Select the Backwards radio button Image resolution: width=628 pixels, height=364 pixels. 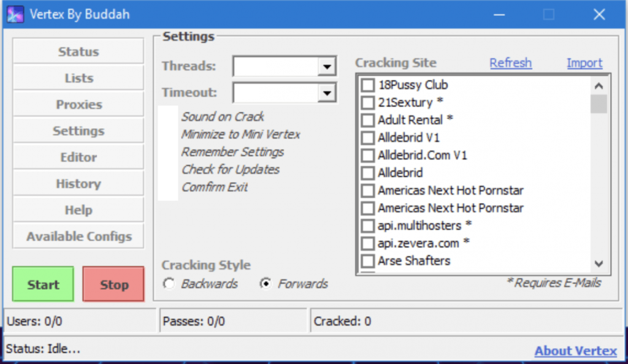169,284
